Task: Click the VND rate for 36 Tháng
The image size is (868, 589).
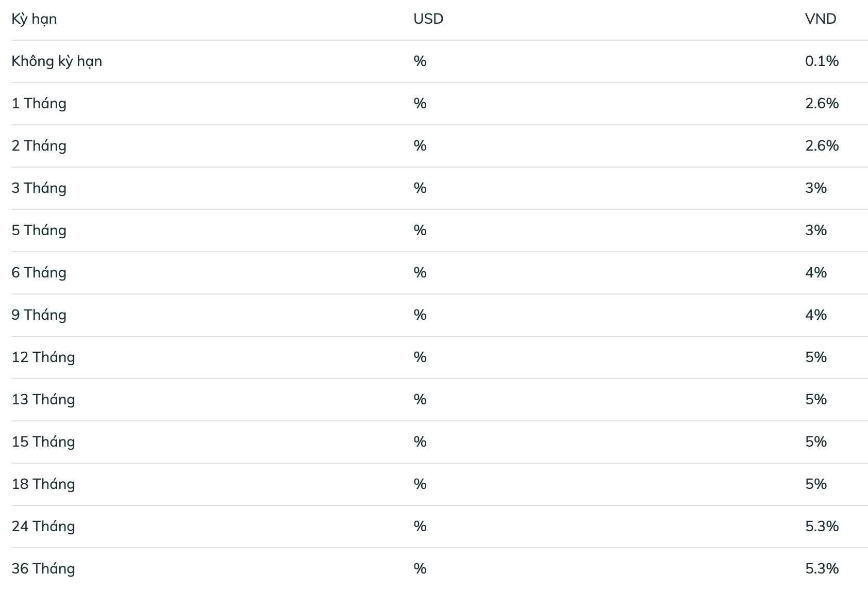Action: (x=822, y=569)
